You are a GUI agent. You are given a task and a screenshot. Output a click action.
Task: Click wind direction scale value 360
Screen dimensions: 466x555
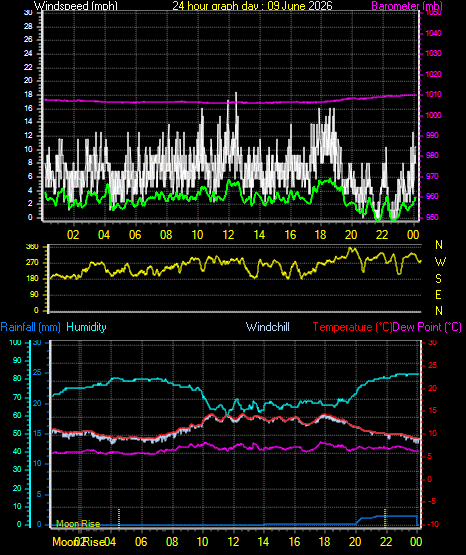coord(32,247)
